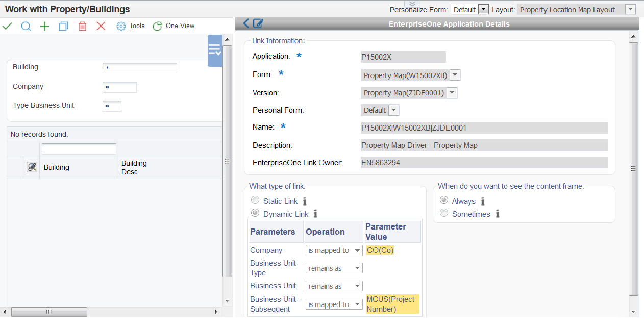Click the red trash Delete icon

click(x=82, y=26)
